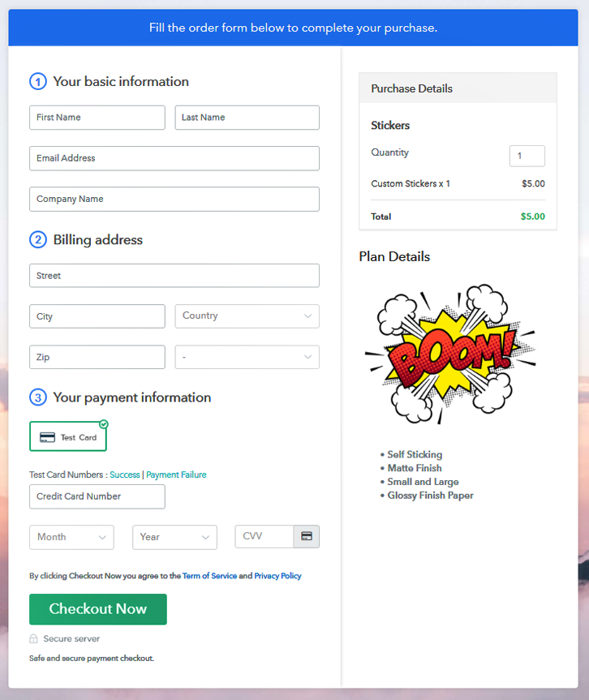589x700 pixels.
Task: Click the credit card icon in Test Card
Action: 47,437
